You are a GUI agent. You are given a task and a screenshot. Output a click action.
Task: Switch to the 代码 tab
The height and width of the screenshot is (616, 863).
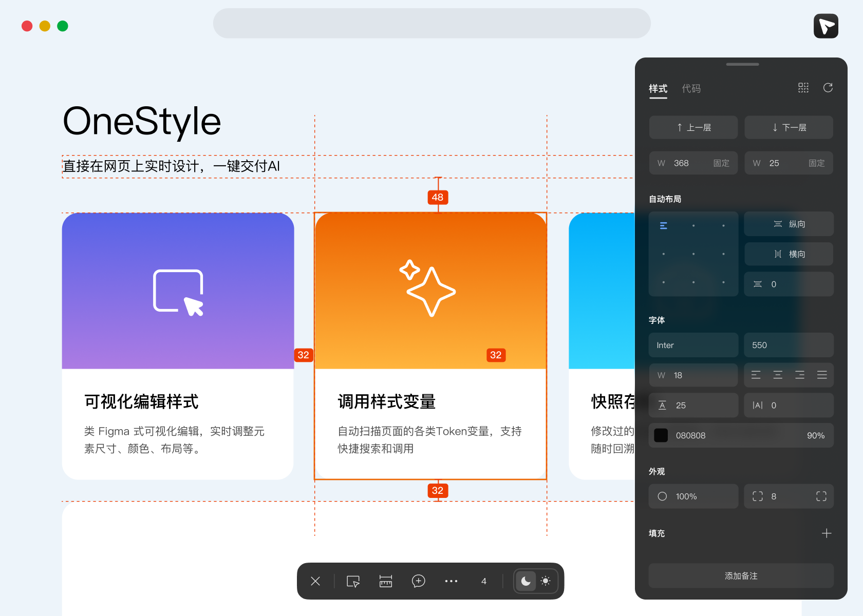click(691, 89)
